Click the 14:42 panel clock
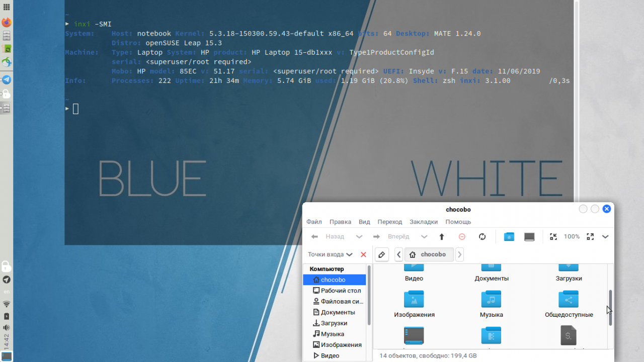 (7, 341)
